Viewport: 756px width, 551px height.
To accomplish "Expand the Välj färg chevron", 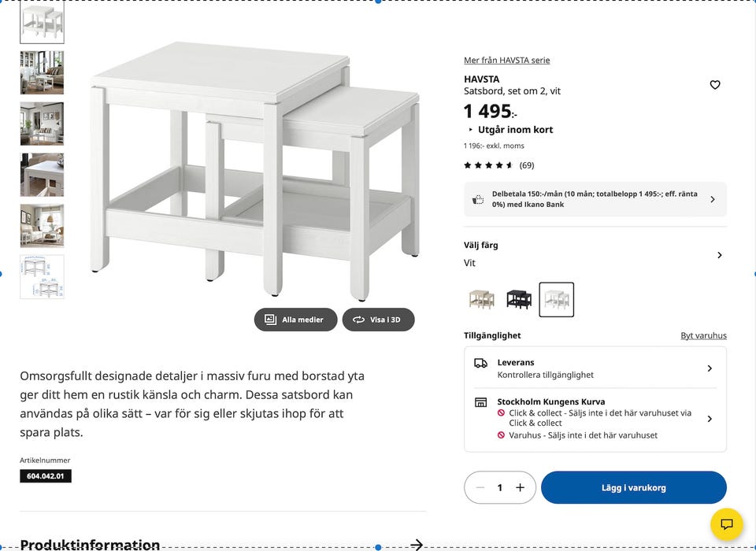I will click(719, 255).
